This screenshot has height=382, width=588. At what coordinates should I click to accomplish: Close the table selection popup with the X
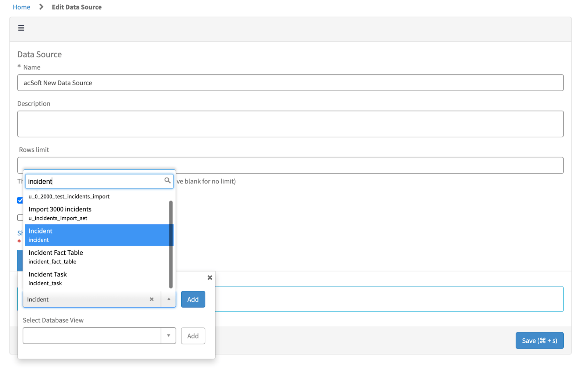[x=210, y=278]
